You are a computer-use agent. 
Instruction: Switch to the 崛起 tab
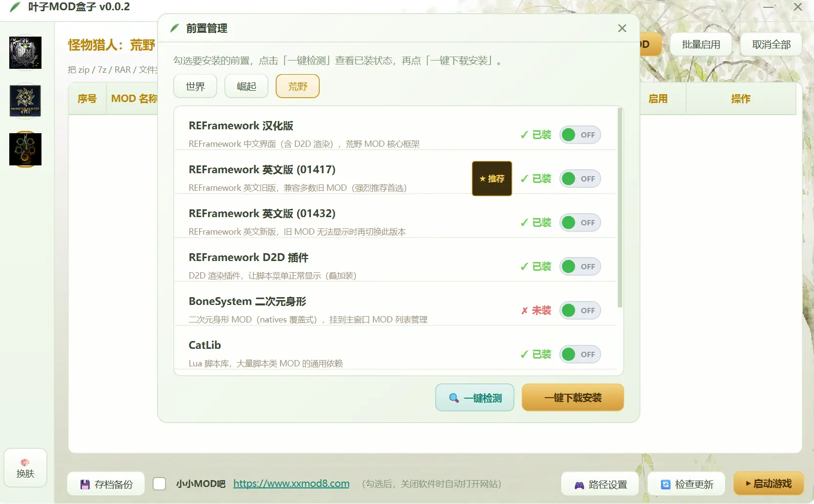point(246,86)
